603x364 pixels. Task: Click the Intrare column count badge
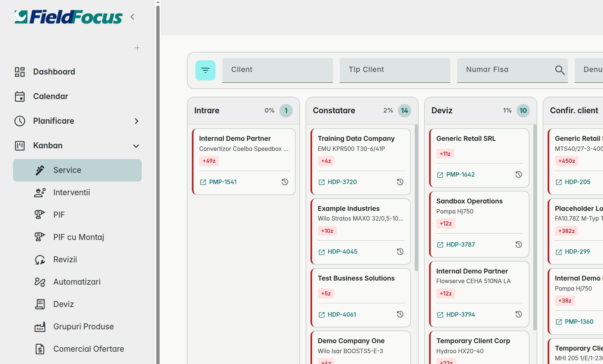[286, 111]
